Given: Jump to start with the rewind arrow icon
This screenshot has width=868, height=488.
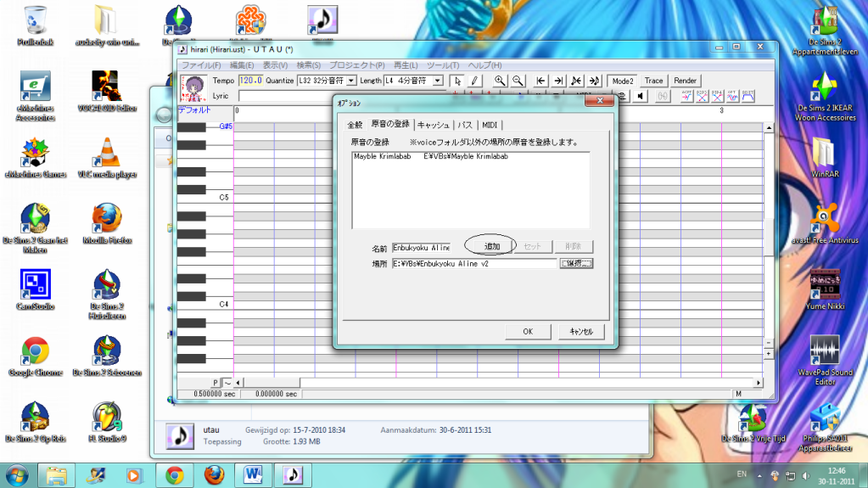Looking at the screenshot, I should 540,81.
